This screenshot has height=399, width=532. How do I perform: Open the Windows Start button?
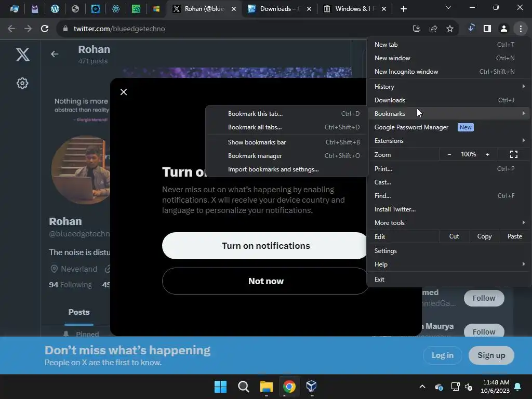220,387
